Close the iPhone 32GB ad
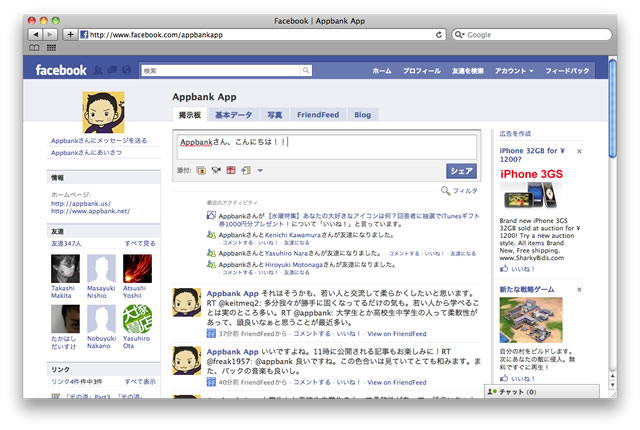This screenshot has height=430, width=640. 579,151
